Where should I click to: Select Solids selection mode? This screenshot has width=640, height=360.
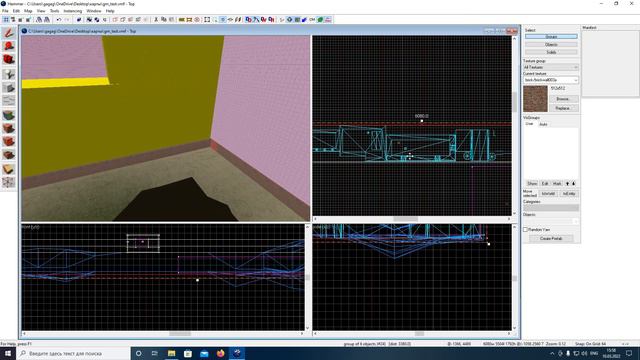click(551, 52)
